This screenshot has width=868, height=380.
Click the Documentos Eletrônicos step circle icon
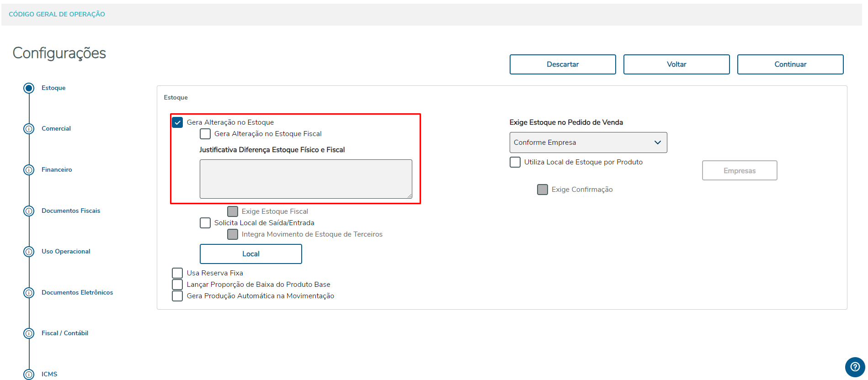tap(29, 293)
